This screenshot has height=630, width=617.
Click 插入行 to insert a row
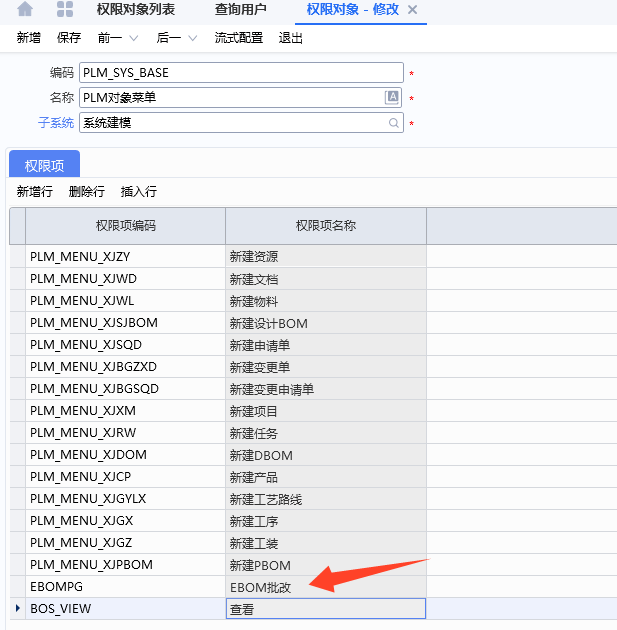coord(139,192)
